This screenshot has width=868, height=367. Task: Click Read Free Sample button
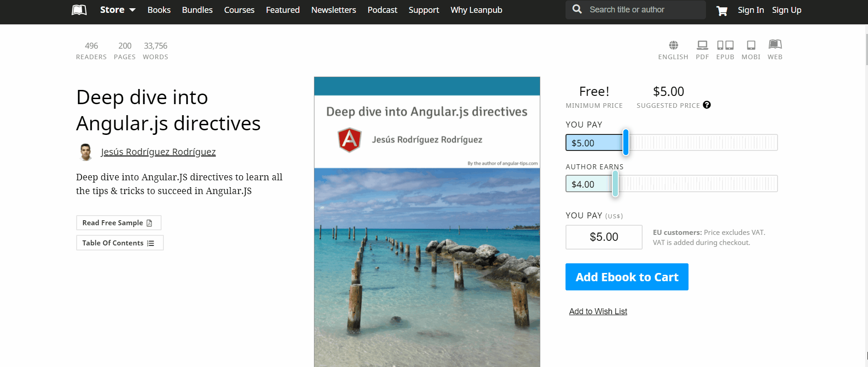[x=118, y=222]
